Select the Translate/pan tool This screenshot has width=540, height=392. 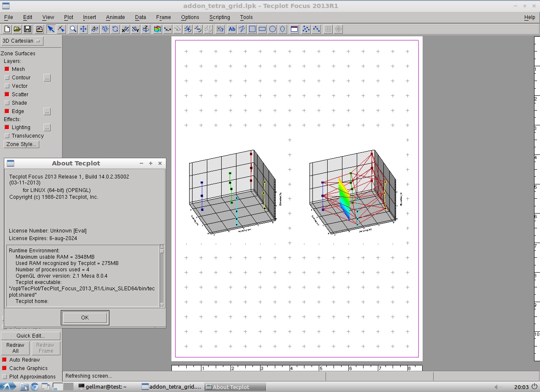coord(84,29)
